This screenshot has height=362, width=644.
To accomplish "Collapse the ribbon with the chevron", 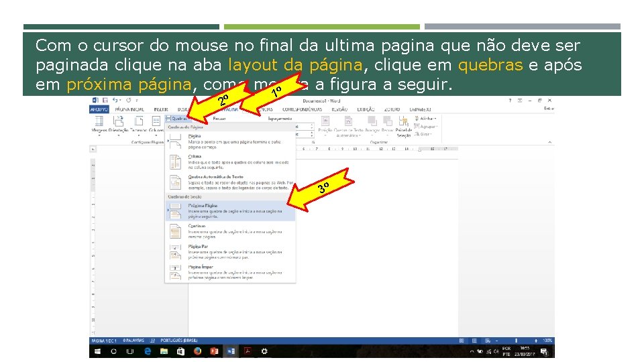I will click(x=549, y=142).
